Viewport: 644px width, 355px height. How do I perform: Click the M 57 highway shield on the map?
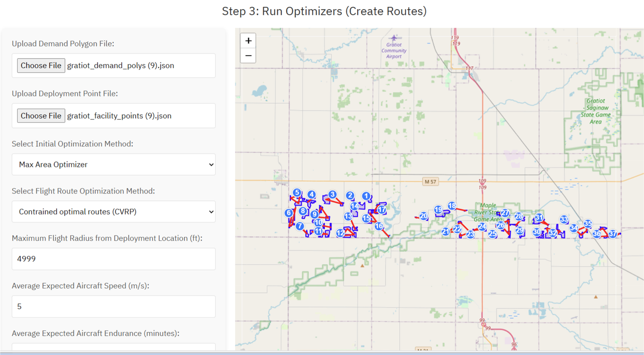point(430,182)
